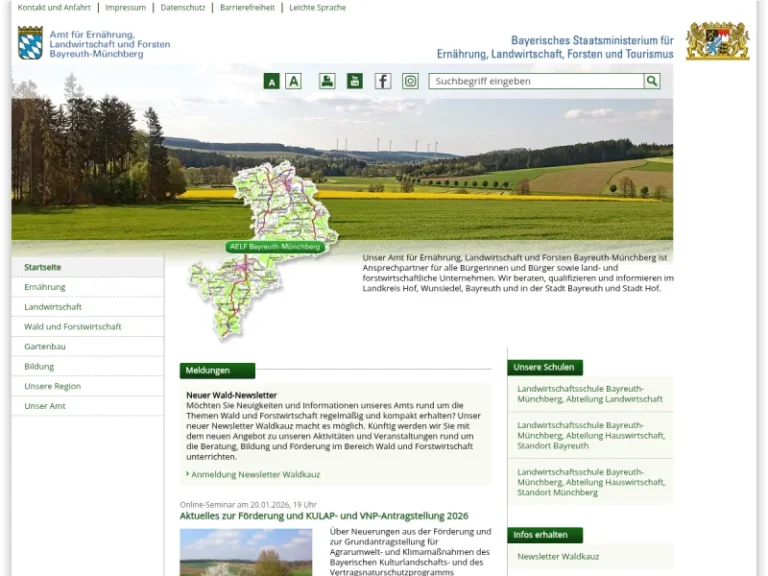Open Kontakt und Anfahrt link
The image size is (768, 576).
(54, 8)
